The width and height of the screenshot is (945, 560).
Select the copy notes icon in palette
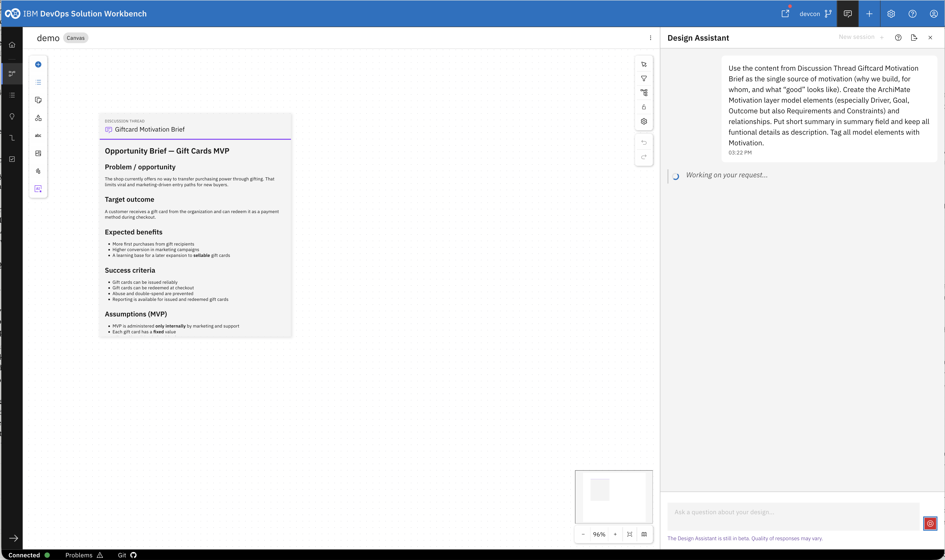pyautogui.click(x=38, y=100)
